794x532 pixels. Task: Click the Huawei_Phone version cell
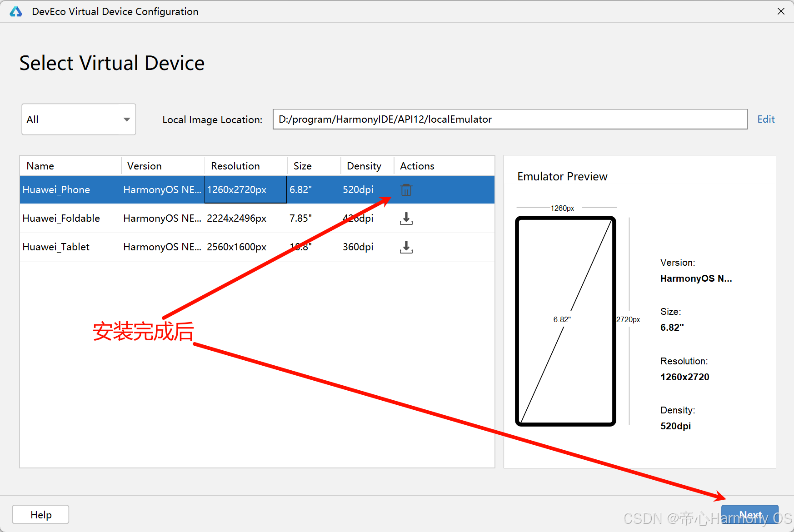(162, 190)
